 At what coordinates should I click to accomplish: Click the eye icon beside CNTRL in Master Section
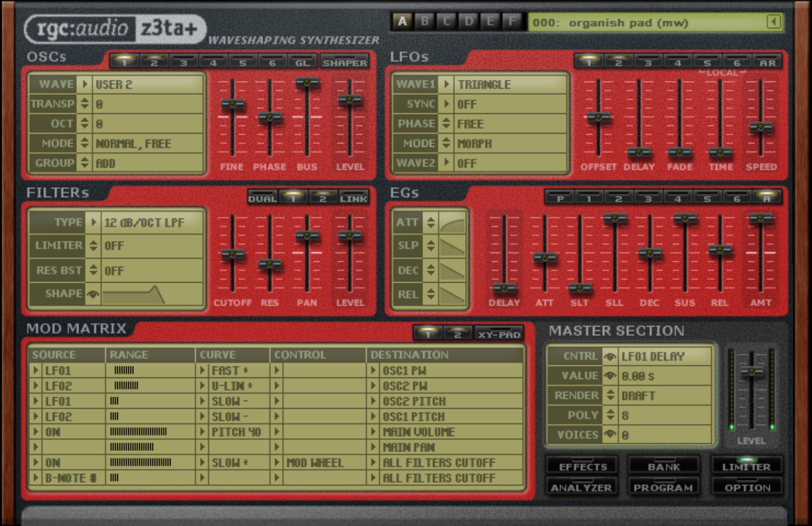[610, 357]
